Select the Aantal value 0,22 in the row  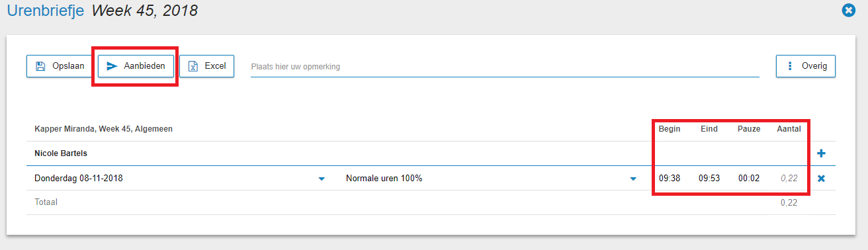tap(789, 179)
